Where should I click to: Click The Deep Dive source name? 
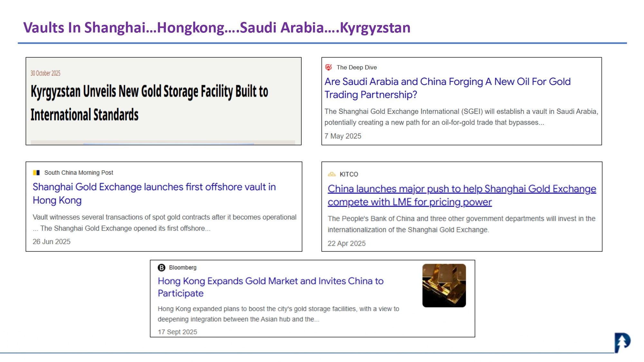click(356, 68)
